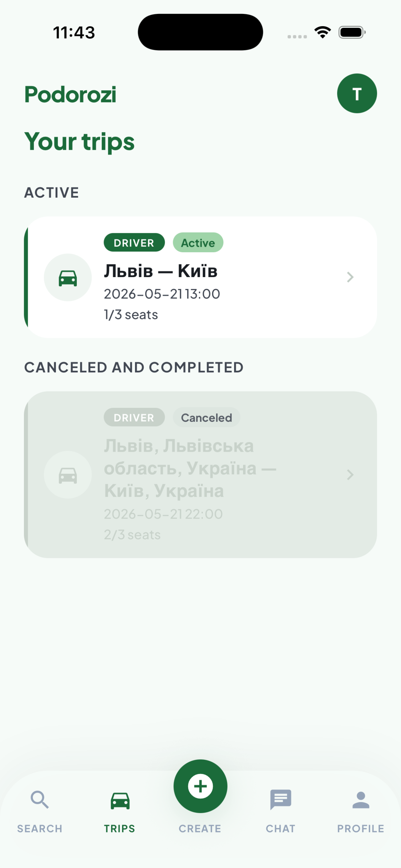Expand the active Львів — Київ trip chevron
This screenshot has width=401, height=868.
350,277
